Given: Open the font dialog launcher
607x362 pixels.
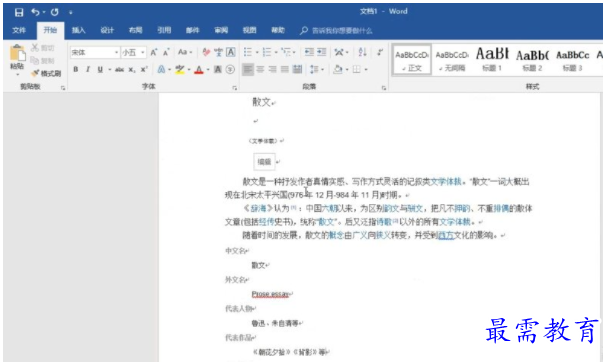Looking at the screenshot, I should (235, 88).
